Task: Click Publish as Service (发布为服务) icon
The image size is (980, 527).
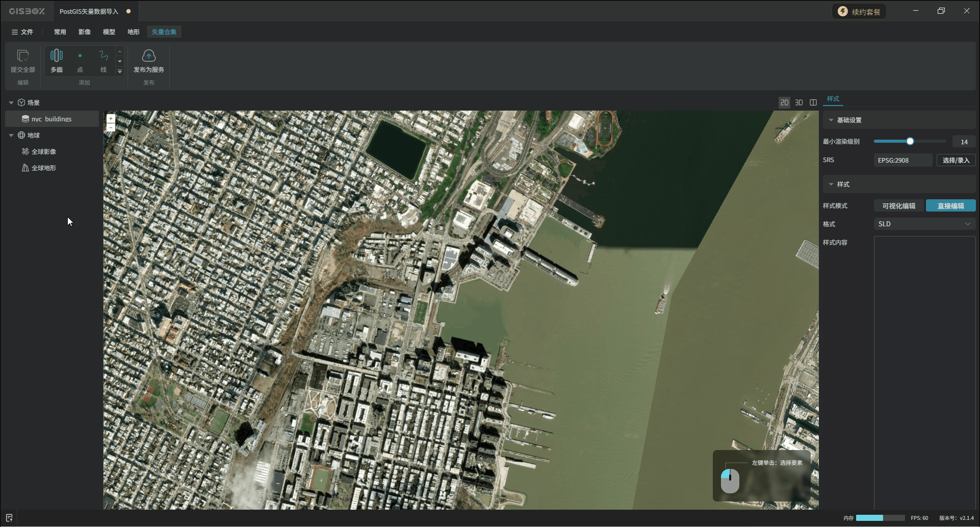Action: 148,56
